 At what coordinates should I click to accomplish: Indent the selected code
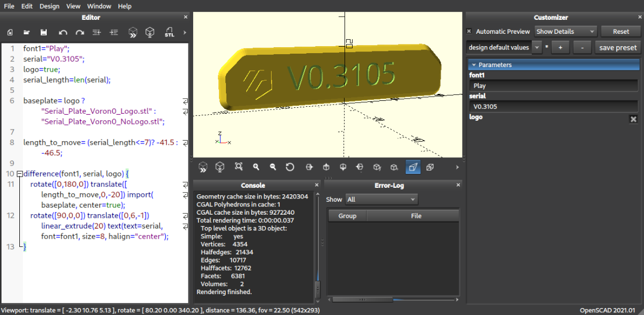[x=114, y=33]
